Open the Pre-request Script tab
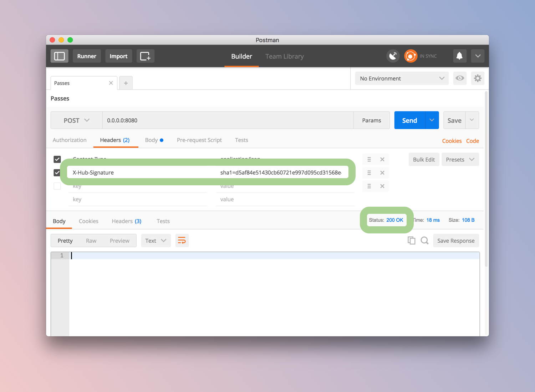The image size is (535, 392). click(x=199, y=140)
